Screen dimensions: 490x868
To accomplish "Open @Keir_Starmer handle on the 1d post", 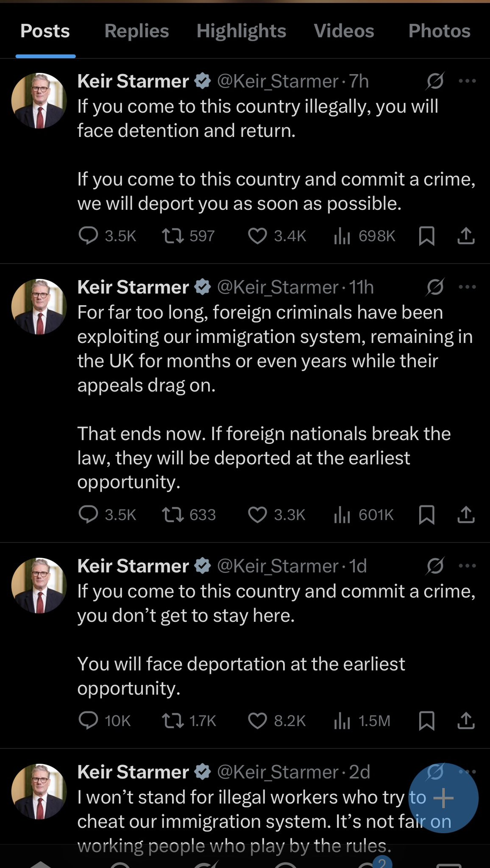I will click(x=278, y=566).
